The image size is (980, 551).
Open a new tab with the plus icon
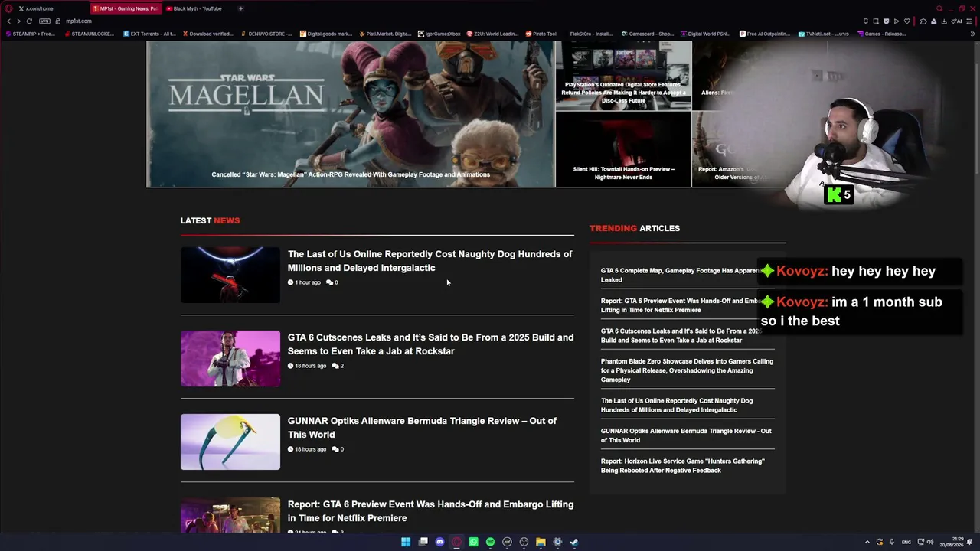click(240, 8)
